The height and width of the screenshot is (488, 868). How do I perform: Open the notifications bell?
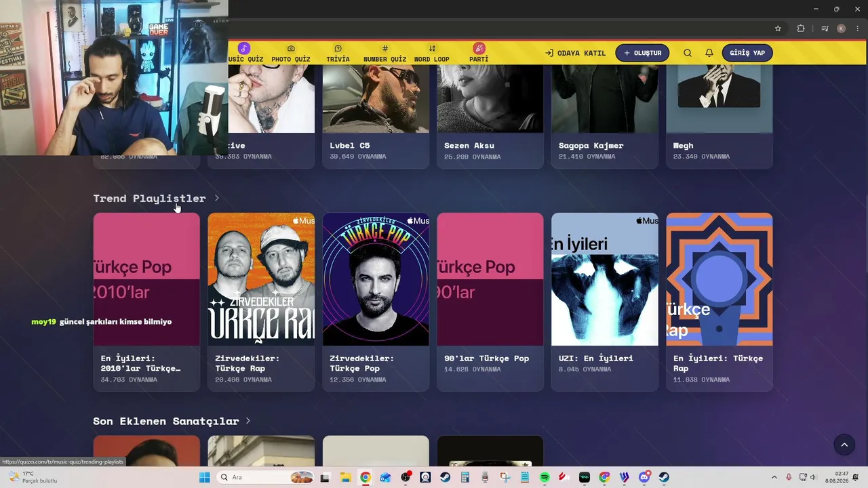(x=709, y=53)
